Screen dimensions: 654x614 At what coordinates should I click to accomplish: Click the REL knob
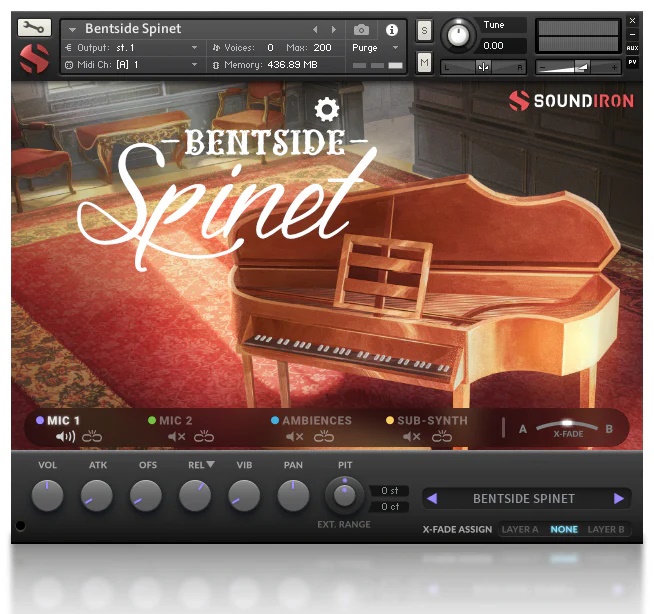pyautogui.click(x=195, y=496)
